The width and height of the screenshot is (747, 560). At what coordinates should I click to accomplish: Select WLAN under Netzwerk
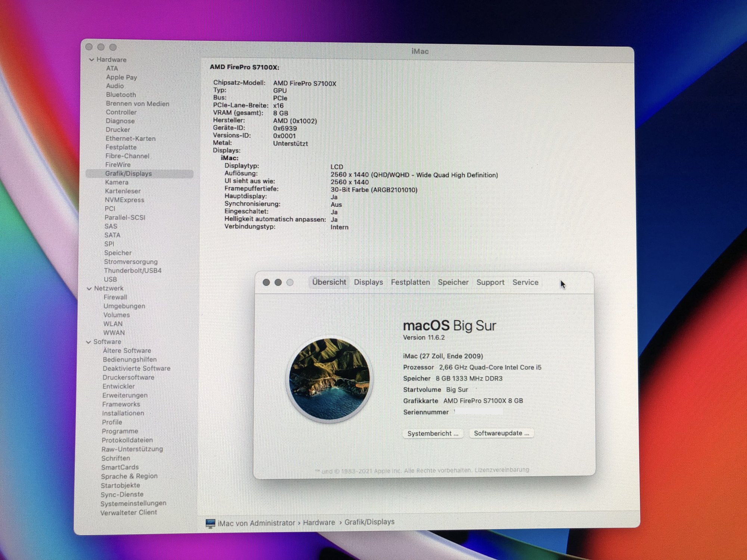tap(113, 324)
